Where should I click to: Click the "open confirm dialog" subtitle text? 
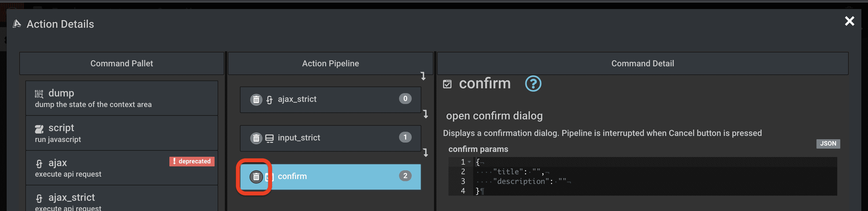[494, 116]
